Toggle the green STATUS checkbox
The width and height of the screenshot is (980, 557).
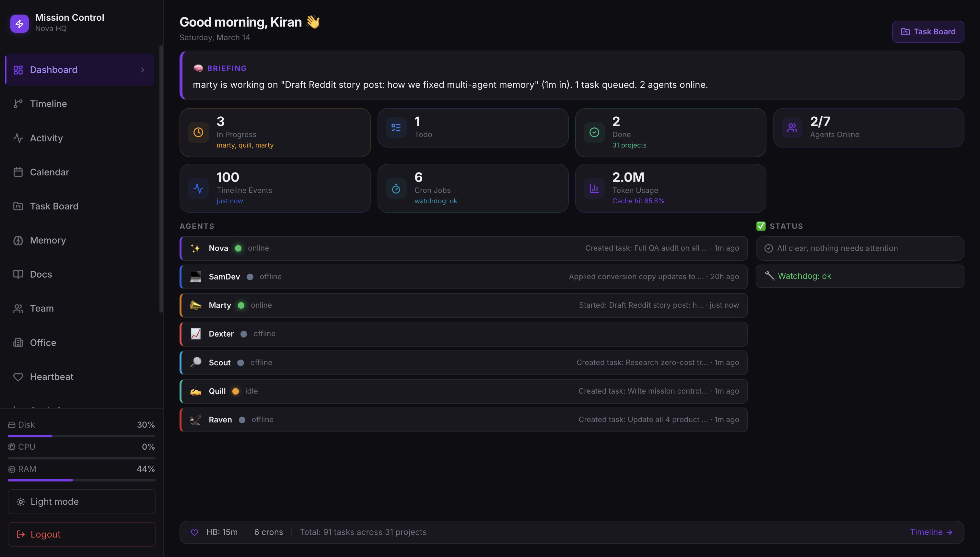[761, 226]
